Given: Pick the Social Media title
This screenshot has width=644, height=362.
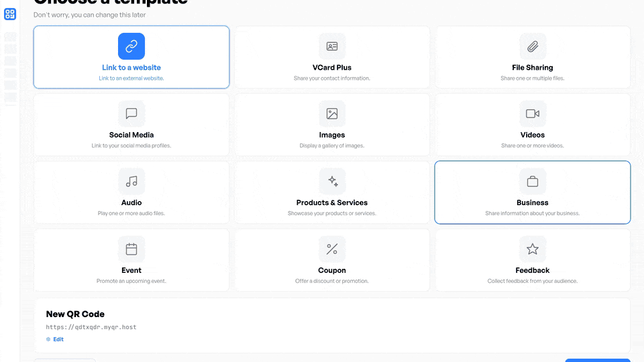Looking at the screenshot, I should [131, 135].
